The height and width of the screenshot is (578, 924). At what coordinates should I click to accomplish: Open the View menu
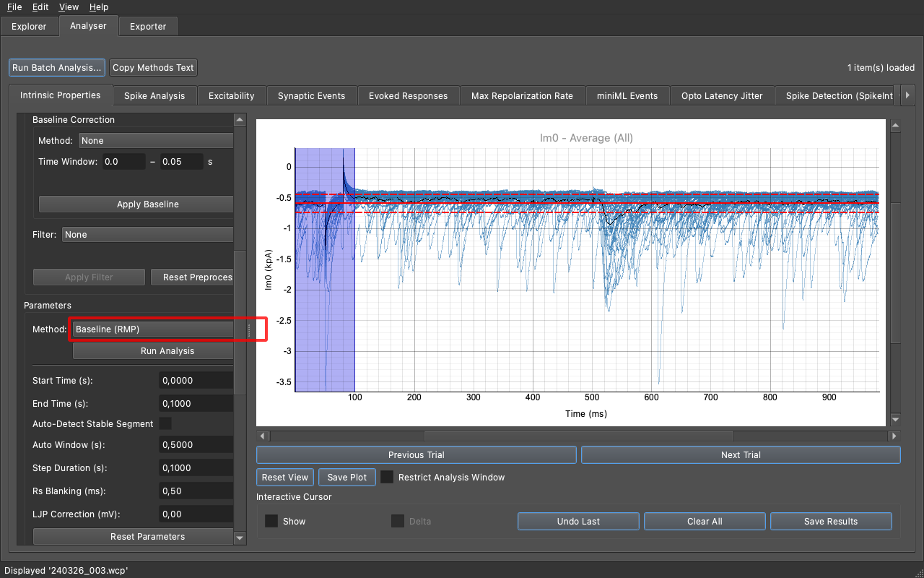point(69,7)
